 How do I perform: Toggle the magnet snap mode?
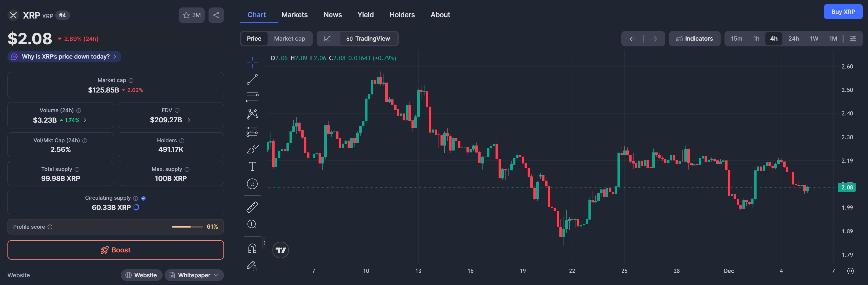[x=252, y=248]
